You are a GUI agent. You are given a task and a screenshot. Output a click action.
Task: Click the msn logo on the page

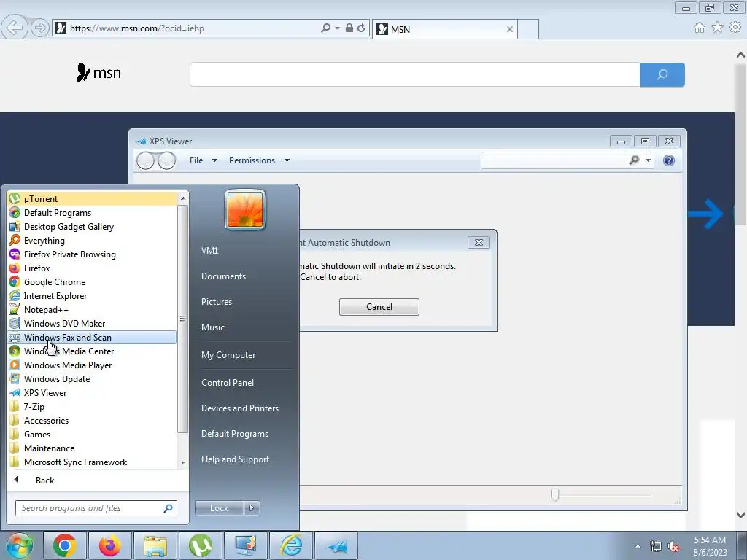pos(98,73)
